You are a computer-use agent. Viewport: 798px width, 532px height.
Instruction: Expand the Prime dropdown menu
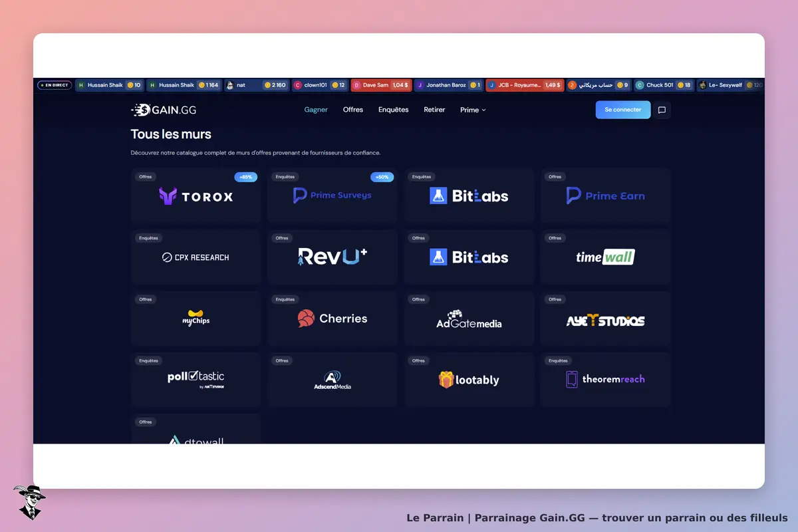pyautogui.click(x=473, y=110)
